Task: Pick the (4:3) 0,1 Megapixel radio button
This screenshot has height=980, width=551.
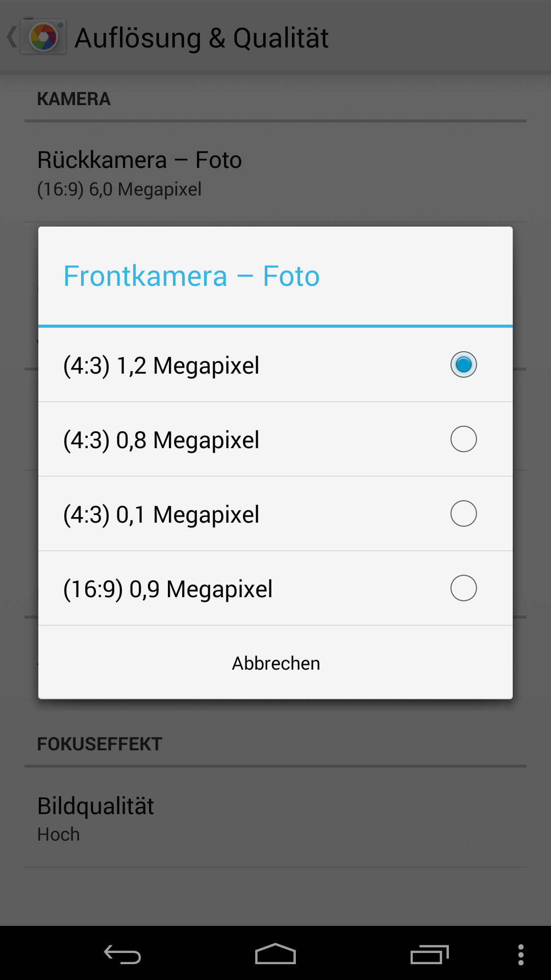Action: click(463, 513)
